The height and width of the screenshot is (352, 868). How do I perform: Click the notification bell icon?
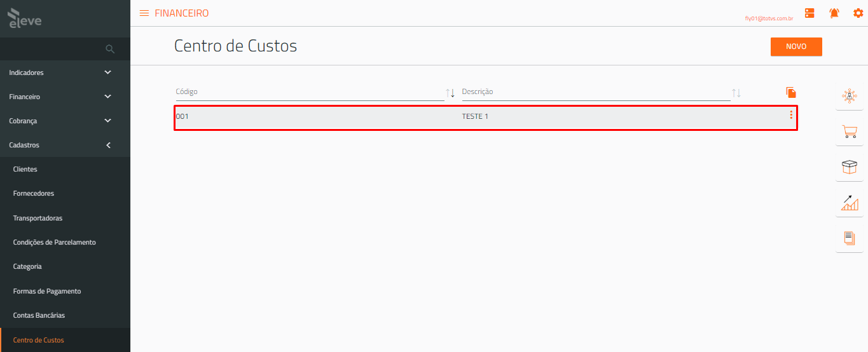[834, 13]
